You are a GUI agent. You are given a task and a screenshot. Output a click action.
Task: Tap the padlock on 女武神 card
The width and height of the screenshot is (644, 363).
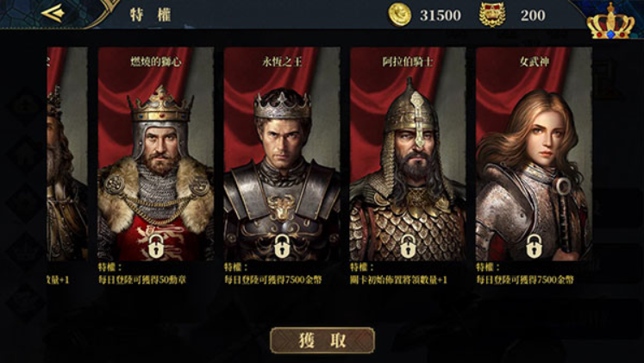[534, 246]
